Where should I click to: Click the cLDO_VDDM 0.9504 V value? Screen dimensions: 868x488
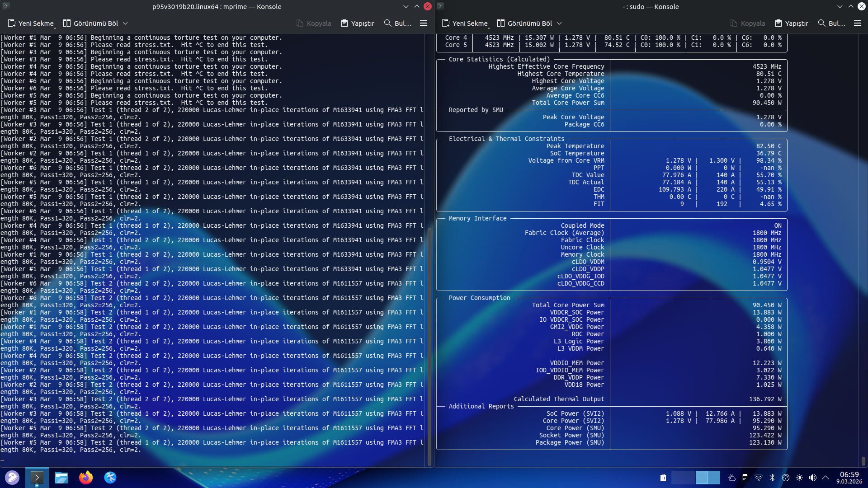click(x=767, y=262)
